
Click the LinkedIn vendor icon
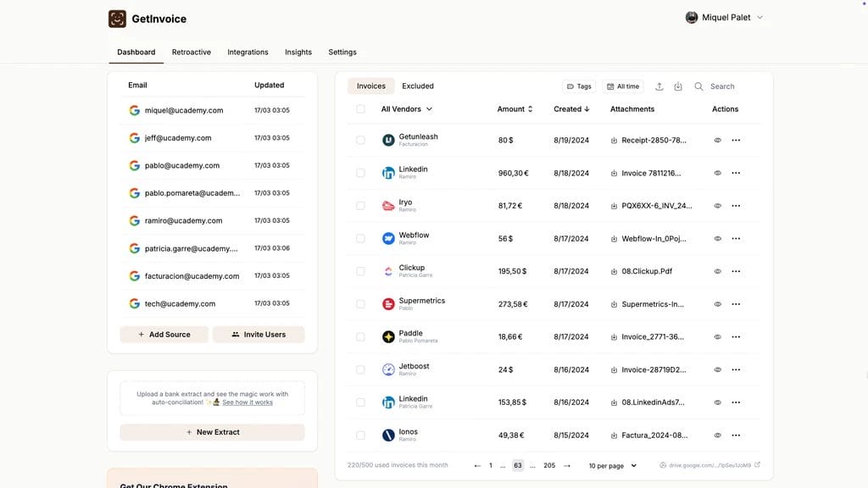(x=388, y=172)
